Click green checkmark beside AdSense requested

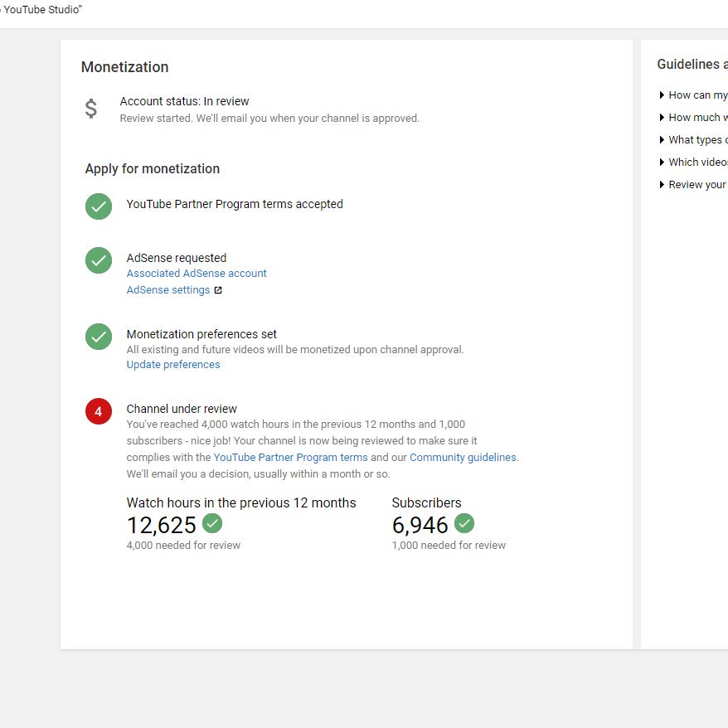[99, 260]
